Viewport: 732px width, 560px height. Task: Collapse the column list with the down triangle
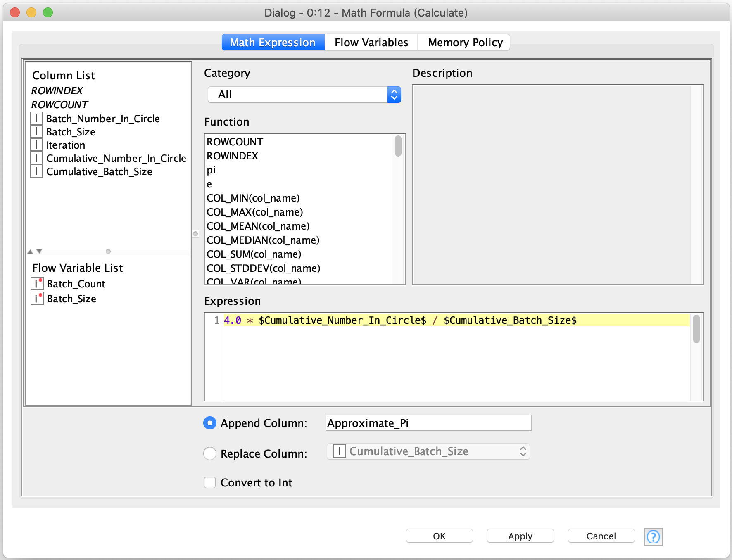pyautogui.click(x=39, y=251)
